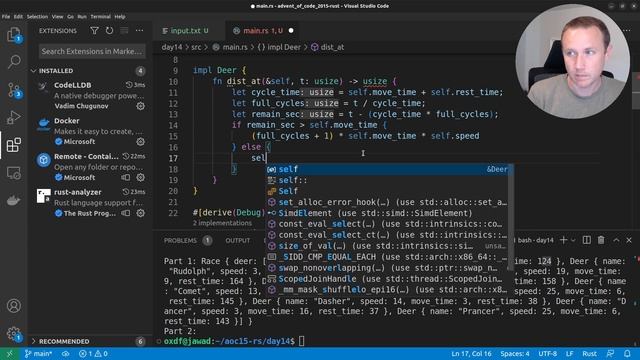Open Run and Debug view icon

(x=13, y=117)
